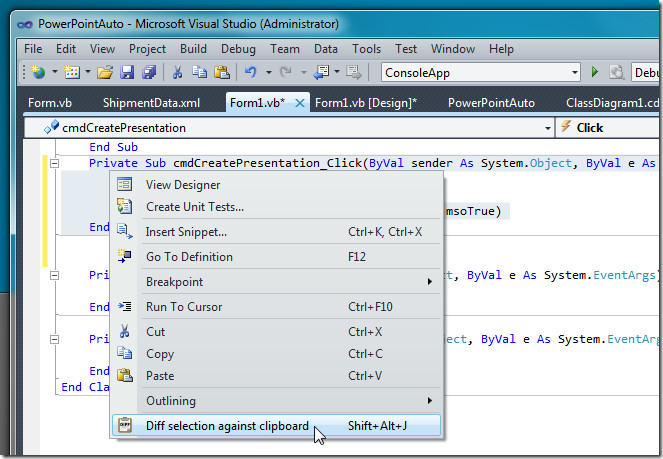The width and height of the screenshot is (663, 459).
Task: Click the 'System.Object' text in code
Action: tap(526, 163)
